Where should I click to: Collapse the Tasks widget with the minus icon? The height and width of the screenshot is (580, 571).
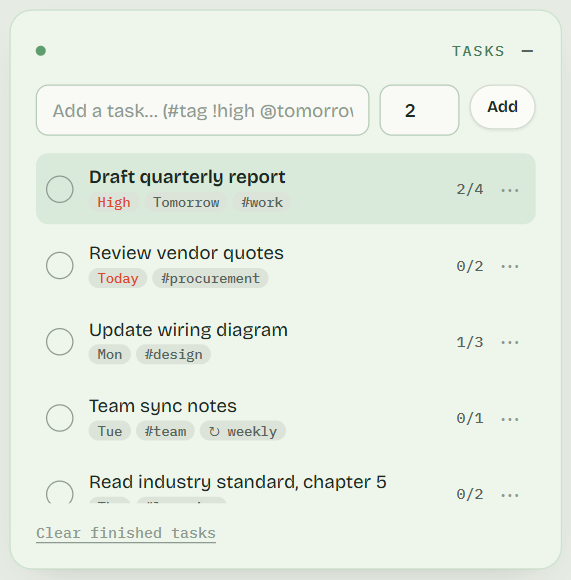527,51
